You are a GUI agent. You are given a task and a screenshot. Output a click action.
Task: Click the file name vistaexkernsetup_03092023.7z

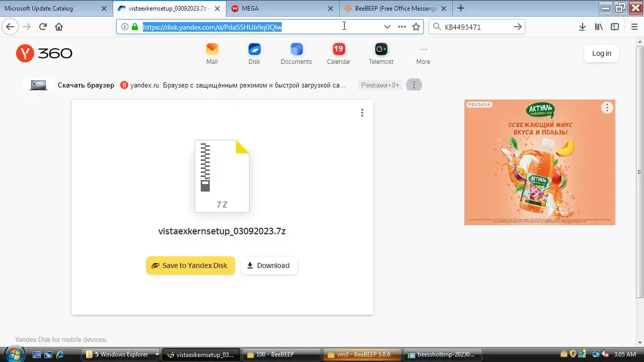[222, 231]
